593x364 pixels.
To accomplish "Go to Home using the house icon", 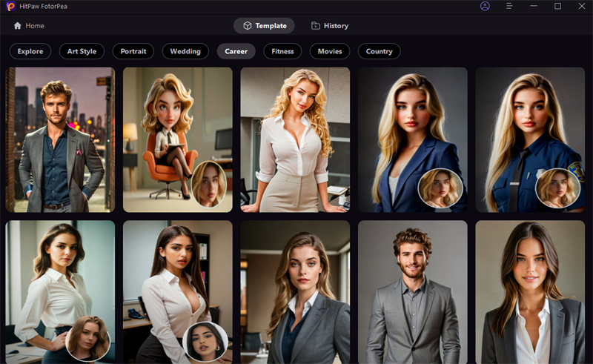I will pyautogui.click(x=17, y=26).
